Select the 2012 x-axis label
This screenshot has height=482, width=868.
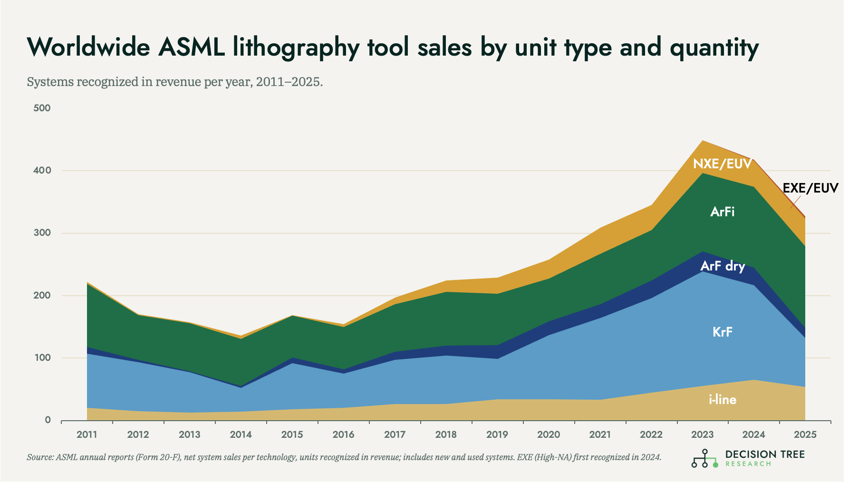[x=138, y=434]
